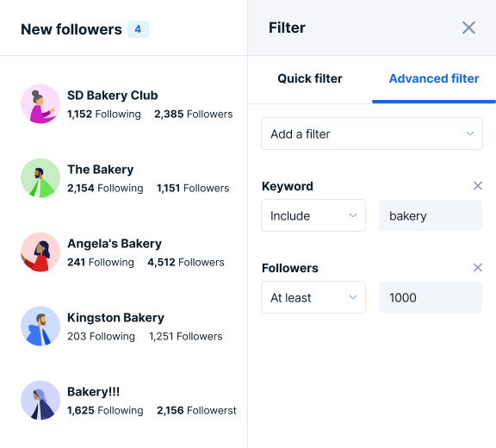Click the Kingston Bakery name
The image size is (496, 448).
(115, 317)
